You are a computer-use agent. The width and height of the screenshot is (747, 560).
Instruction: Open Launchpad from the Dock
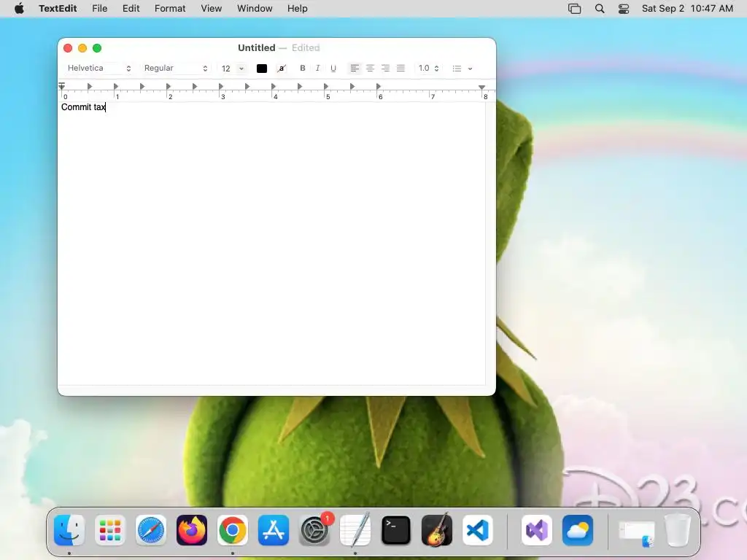click(x=110, y=530)
